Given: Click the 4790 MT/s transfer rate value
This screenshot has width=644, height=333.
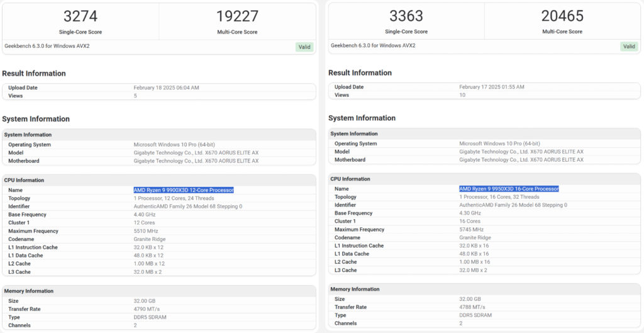Looking at the screenshot, I should click(146, 309).
